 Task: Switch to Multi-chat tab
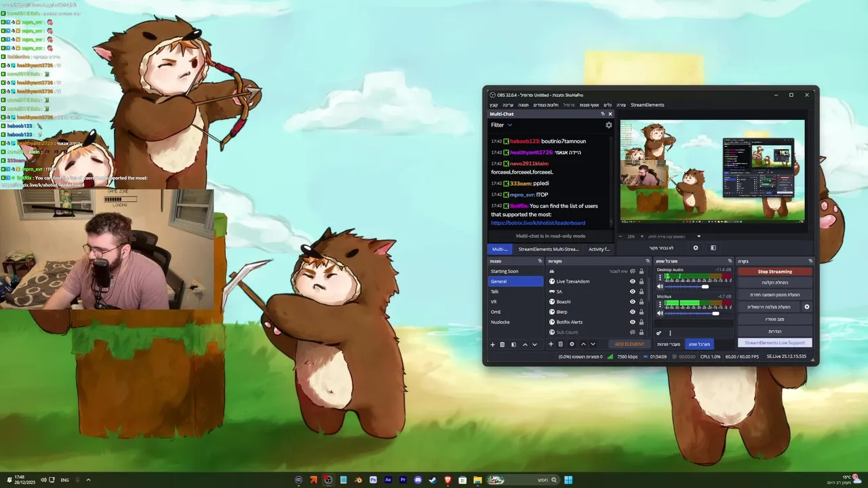(x=500, y=249)
